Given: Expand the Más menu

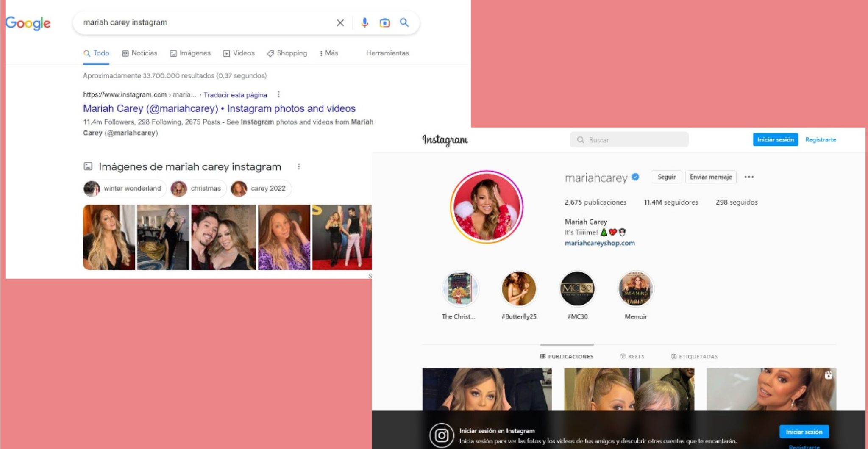Looking at the screenshot, I should (x=329, y=53).
